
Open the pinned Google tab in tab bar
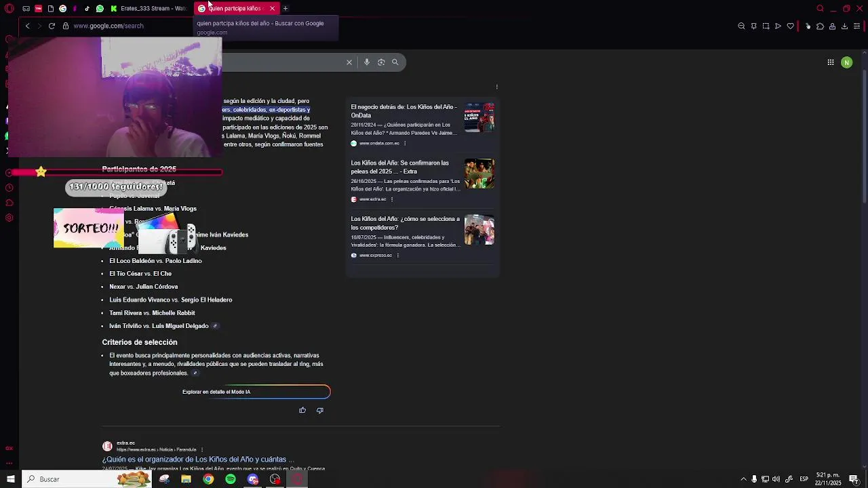(x=62, y=8)
